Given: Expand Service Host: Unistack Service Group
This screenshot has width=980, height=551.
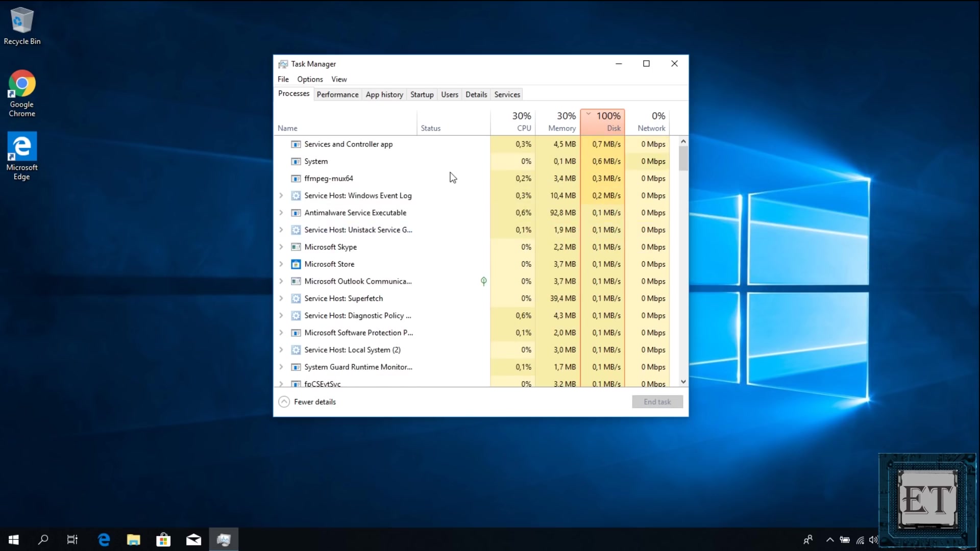Looking at the screenshot, I should pos(281,230).
